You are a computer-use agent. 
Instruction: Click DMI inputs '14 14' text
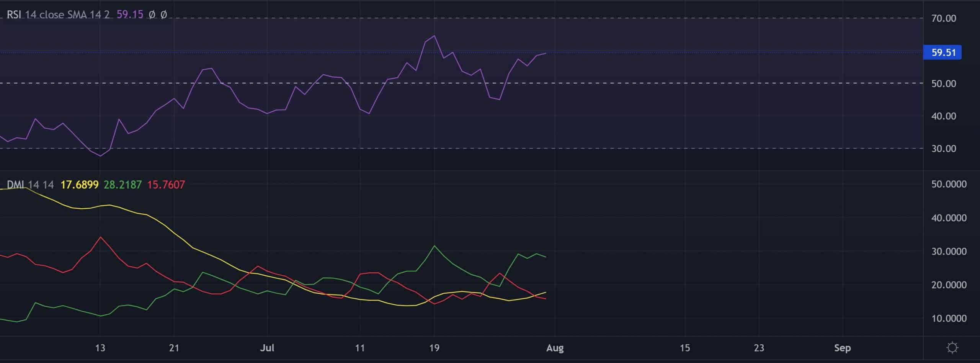[x=41, y=185]
